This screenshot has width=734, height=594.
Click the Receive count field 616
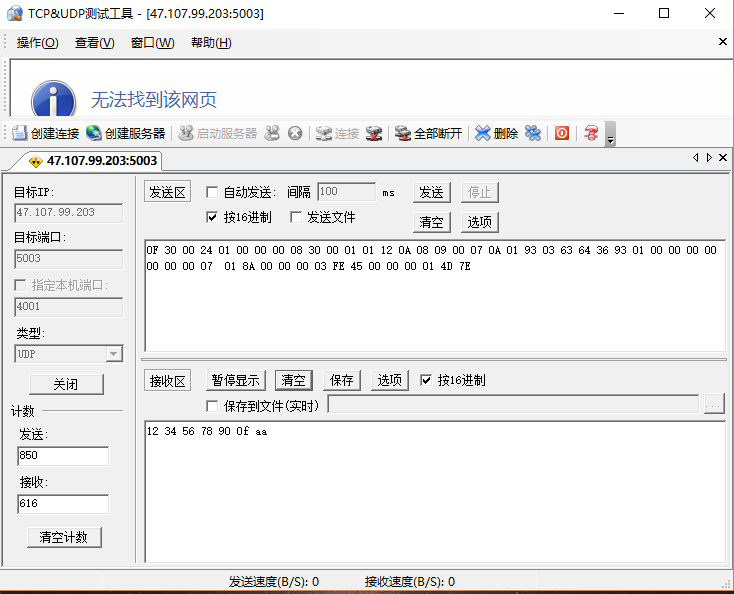[63, 504]
